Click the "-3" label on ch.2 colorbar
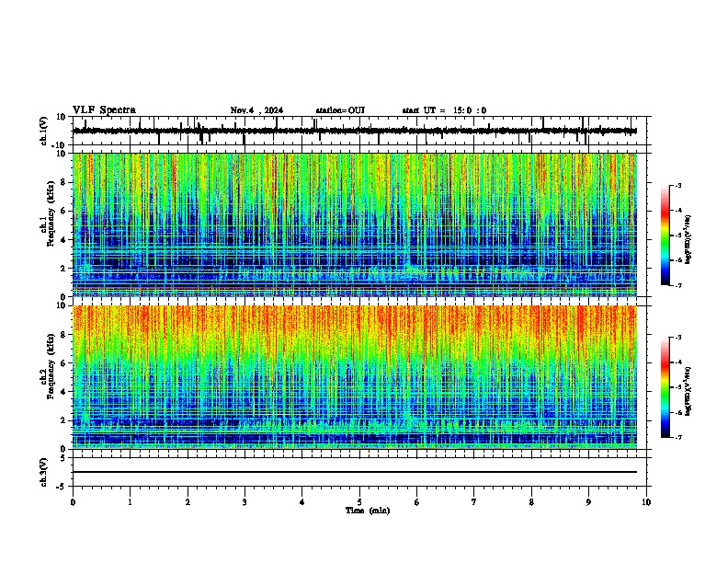 [677, 338]
